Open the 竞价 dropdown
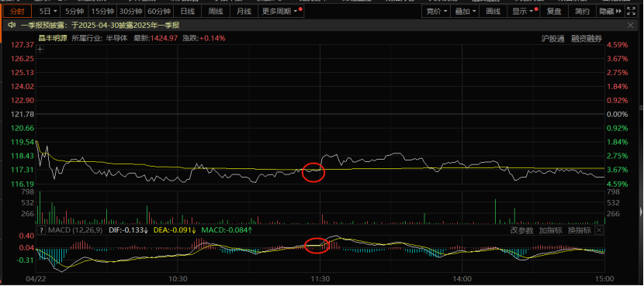644x286 pixels. [x=436, y=12]
